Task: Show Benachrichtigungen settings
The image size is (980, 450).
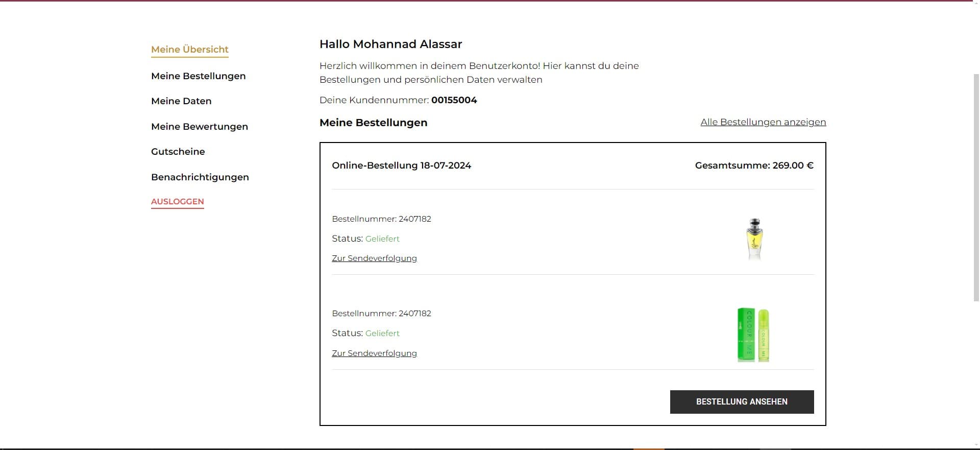Action: (x=200, y=177)
